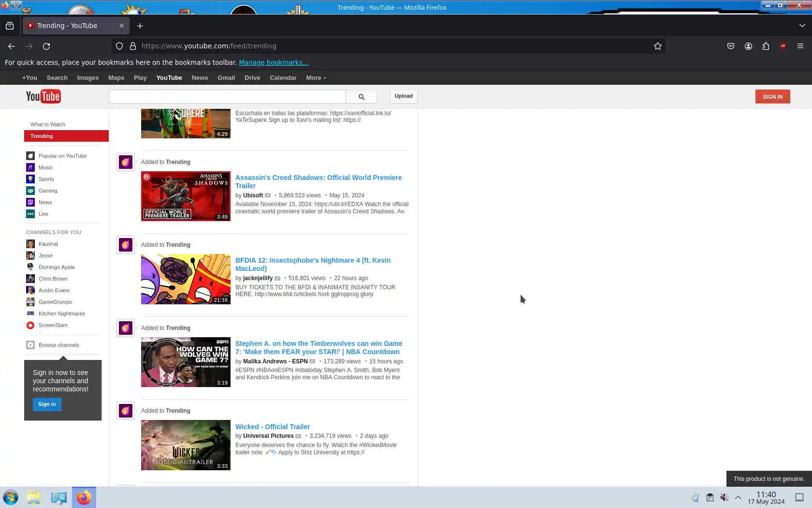
Task: Click the Trending icon beside BFDIA 12 video
Action: [126, 245]
